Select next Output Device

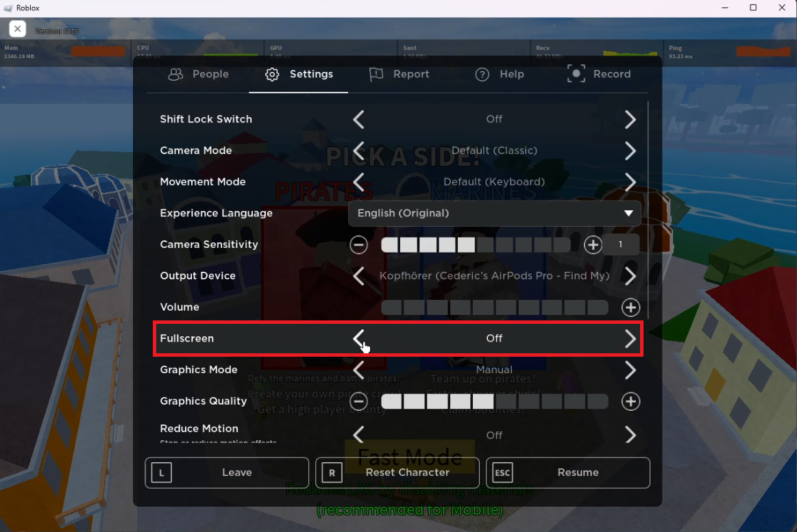coord(630,276)
